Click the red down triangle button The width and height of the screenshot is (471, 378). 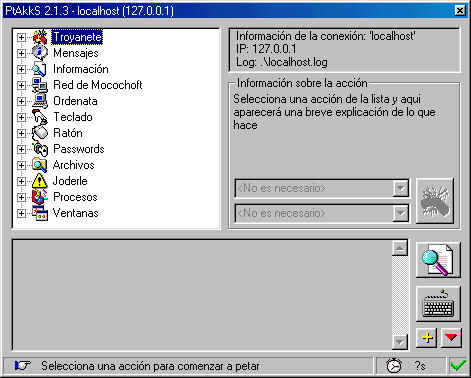tap(451, 338)
